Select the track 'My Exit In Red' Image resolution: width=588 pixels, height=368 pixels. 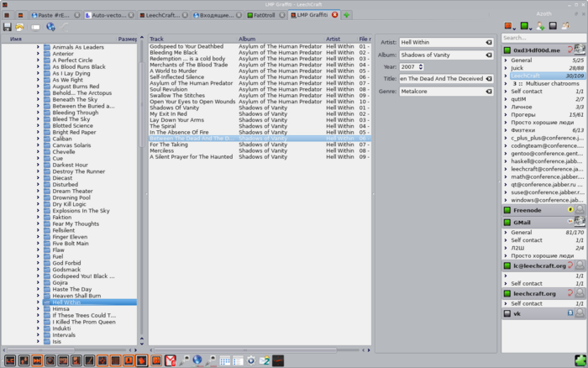click(x=260, y=114)
